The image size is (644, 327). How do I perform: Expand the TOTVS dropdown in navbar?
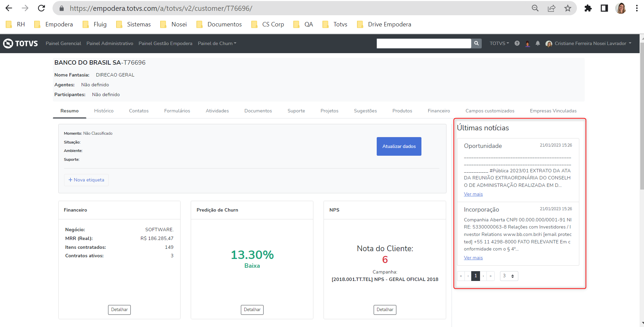click(499, 43)
